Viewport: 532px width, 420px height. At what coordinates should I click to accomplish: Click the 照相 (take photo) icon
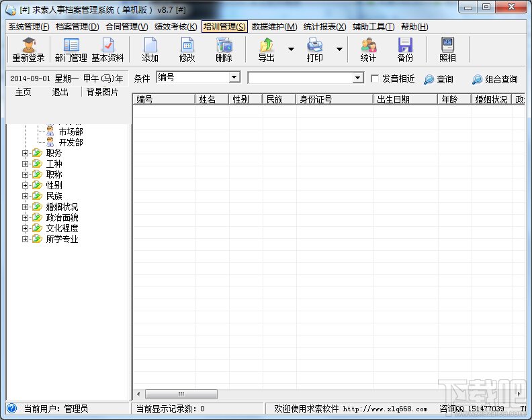tap(447, 45)
